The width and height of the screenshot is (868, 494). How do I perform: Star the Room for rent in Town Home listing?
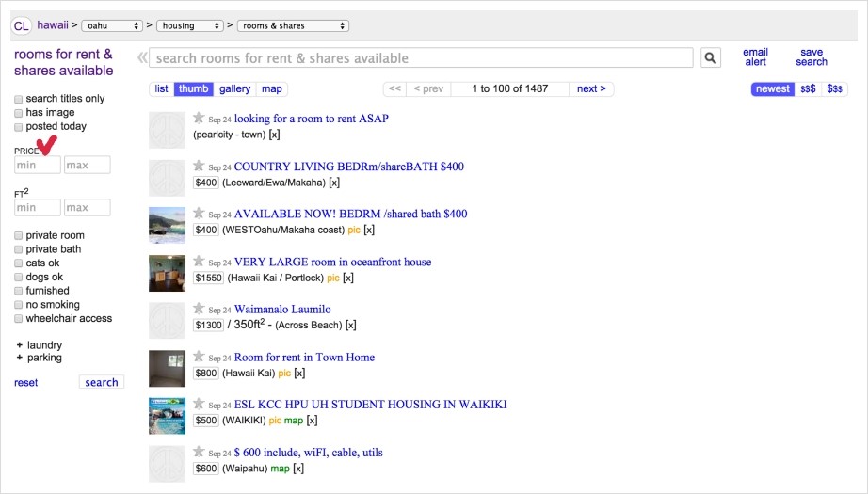(x=199, y=357)
